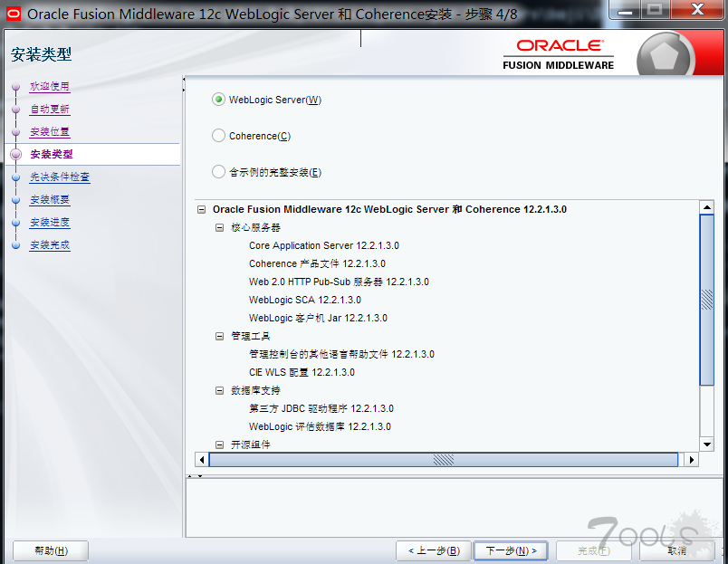728x564 pixels.
Task: Click the scroll-down arrow of component tree
Action: coord(707,445)
